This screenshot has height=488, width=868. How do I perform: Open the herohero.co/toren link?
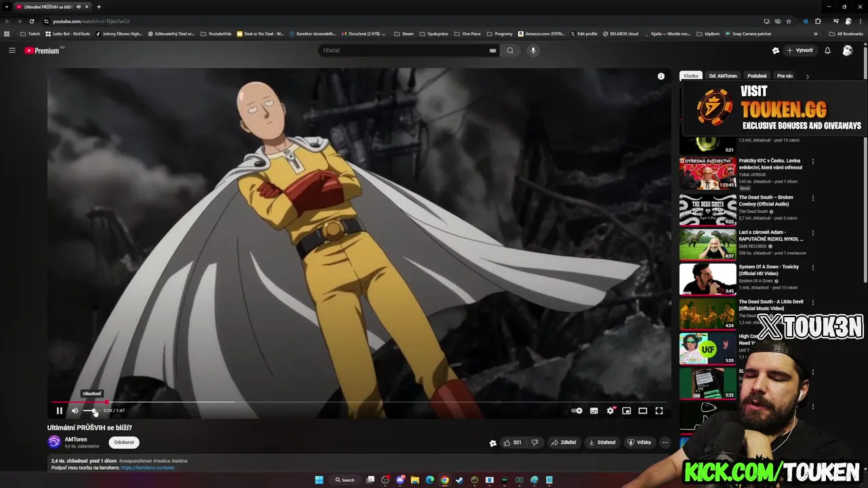(x=147, y=468)
